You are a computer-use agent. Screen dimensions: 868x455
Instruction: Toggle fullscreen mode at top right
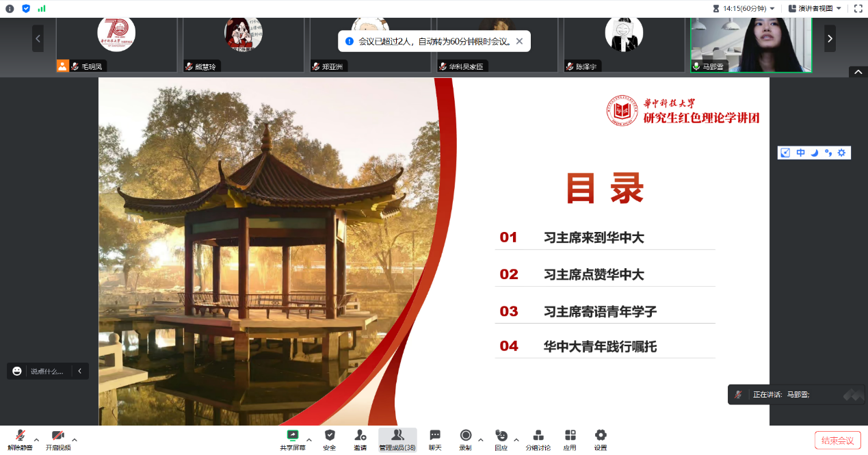click(x=858, y=8)
